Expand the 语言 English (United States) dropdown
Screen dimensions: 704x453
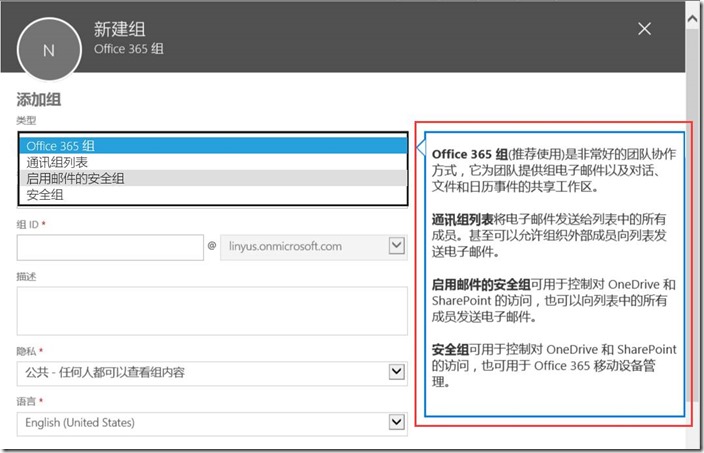tap(212, 423)
